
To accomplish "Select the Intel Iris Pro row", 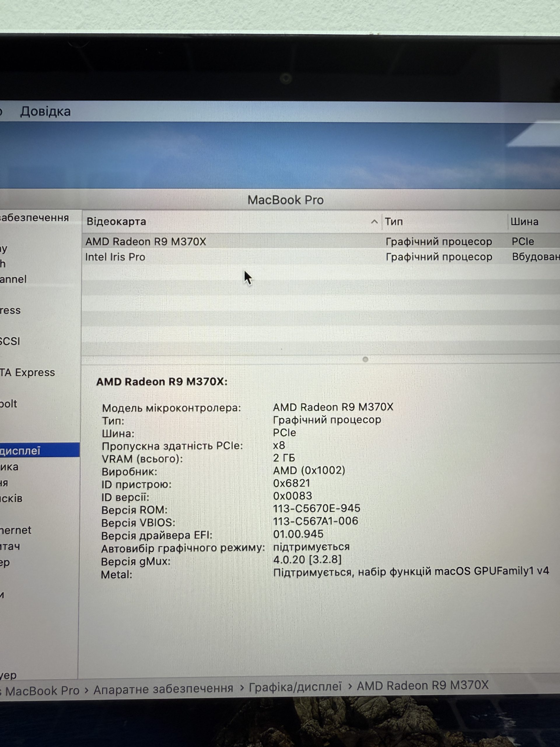I will pos(321,257).
